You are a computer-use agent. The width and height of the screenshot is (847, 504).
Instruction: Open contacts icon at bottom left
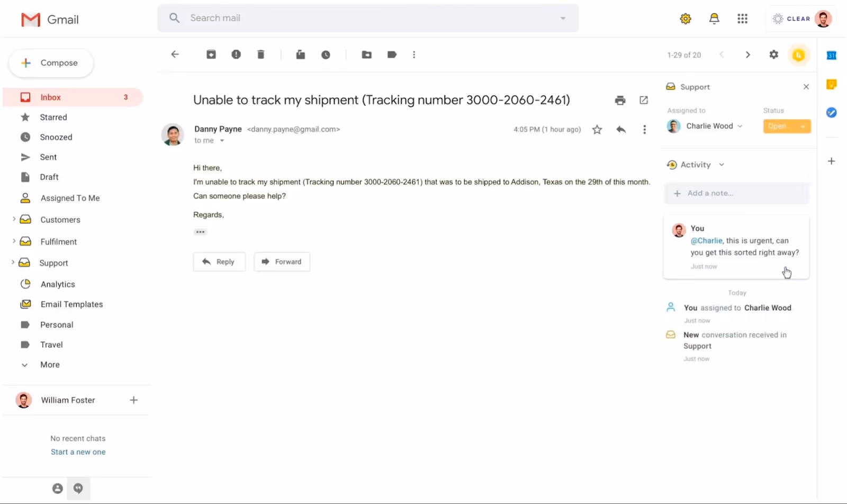[58, 489]
